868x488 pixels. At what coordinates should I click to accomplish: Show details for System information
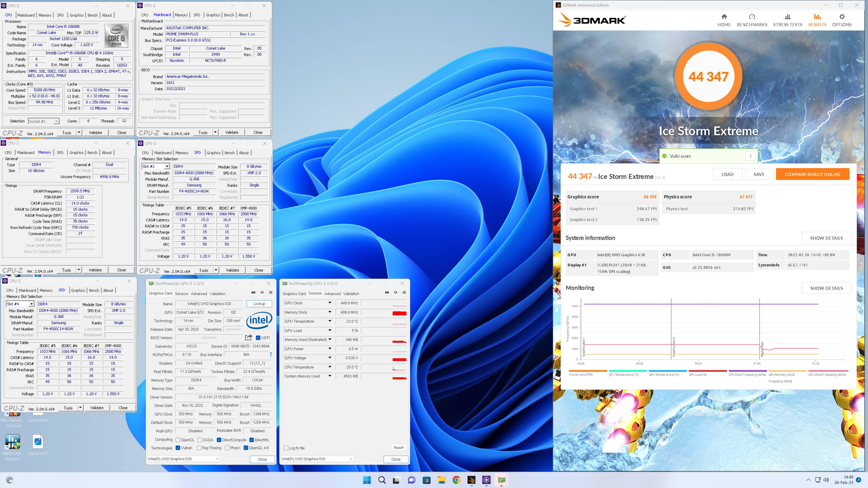(x=826, y=238)
